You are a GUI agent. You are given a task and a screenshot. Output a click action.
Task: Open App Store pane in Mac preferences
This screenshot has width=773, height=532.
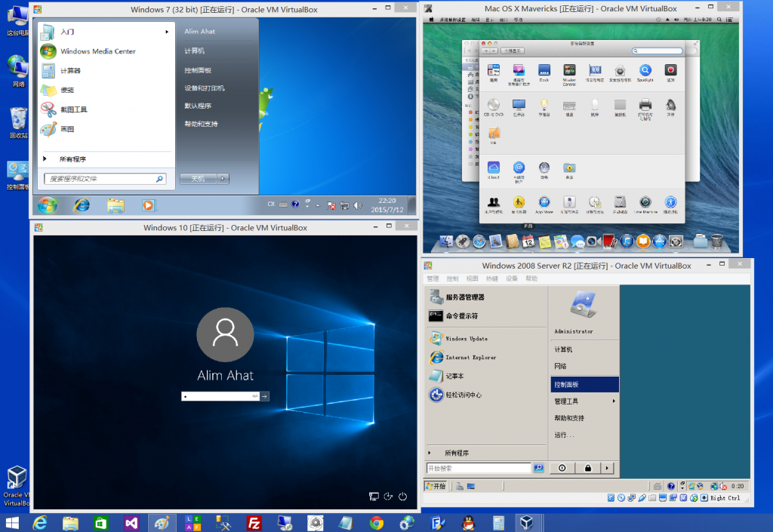[544, 205]
